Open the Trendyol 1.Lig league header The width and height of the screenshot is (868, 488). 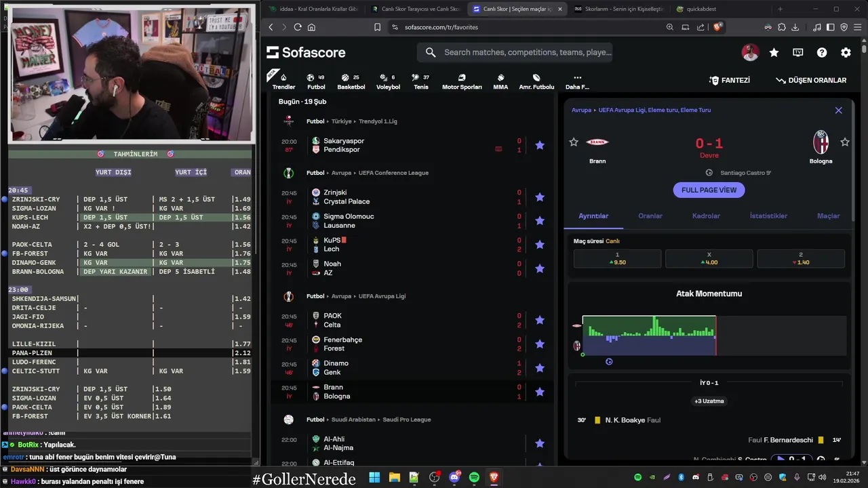(x=378, y=121)
